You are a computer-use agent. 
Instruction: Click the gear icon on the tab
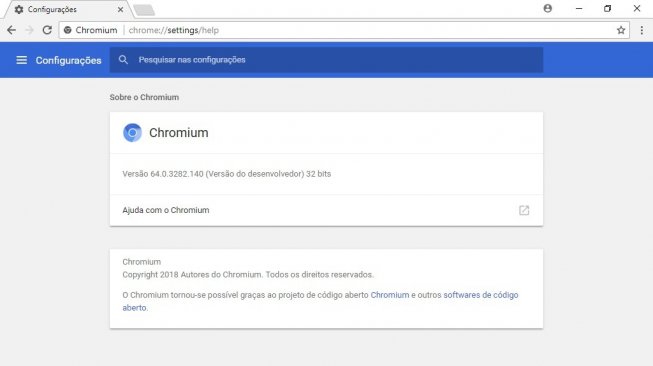(x=19, y=9)
